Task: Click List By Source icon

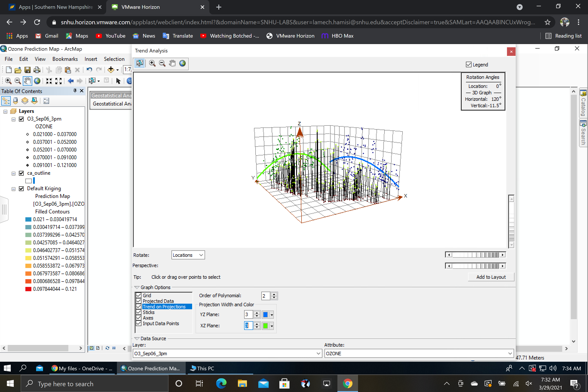Action: coord(15,101)
